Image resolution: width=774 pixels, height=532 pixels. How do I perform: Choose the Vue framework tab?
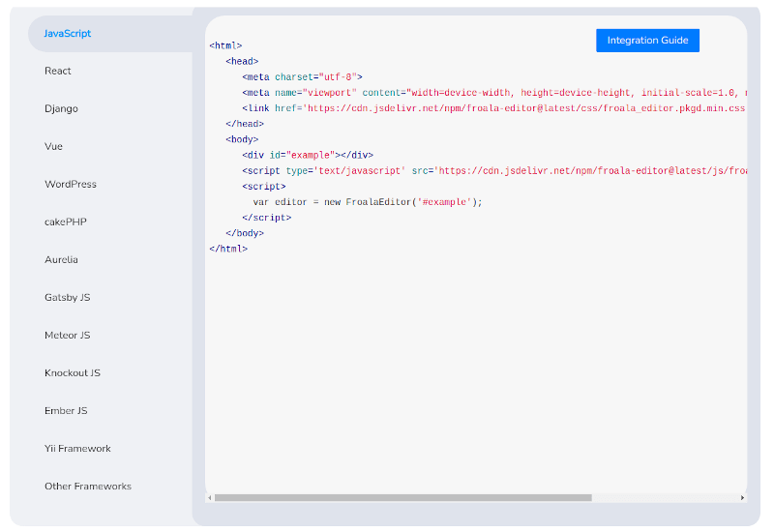coord(53,146)
